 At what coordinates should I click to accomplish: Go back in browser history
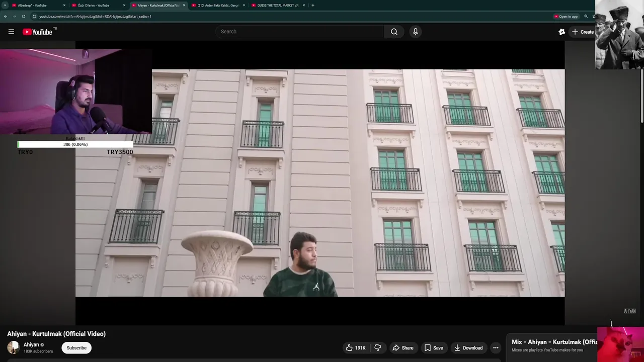tap(6, 17)
